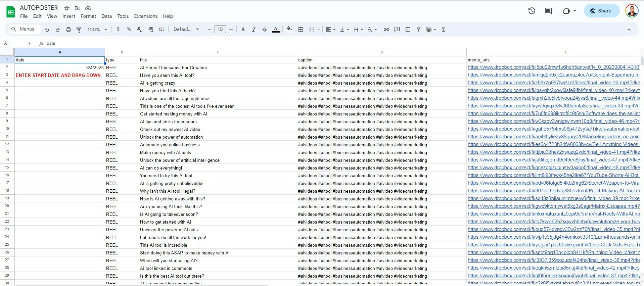Open the View menu
Image resolution: width=644 pixels, height=286 pixels.
(52, 16)
